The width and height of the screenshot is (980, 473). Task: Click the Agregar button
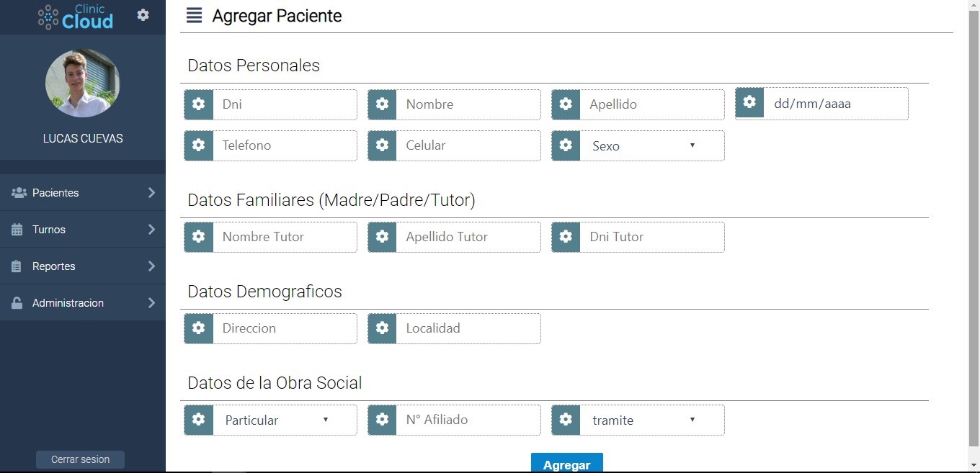click(567, 463)
